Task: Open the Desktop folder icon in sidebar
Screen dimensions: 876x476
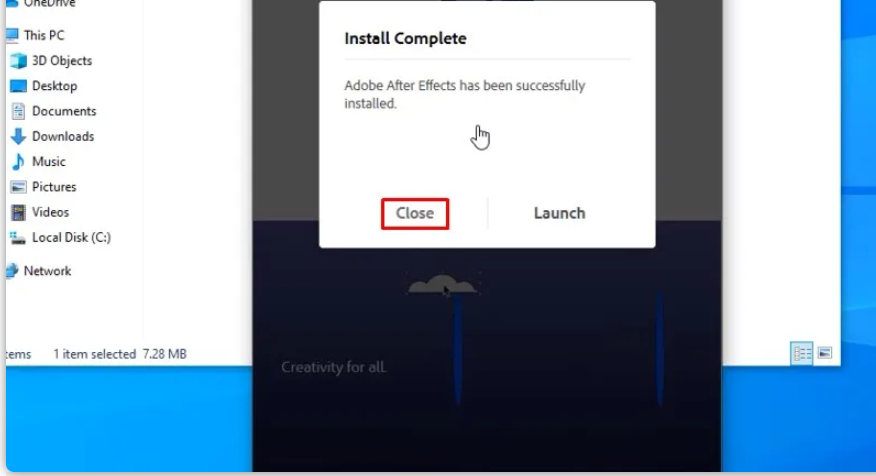Action: [x=18, y=86]
